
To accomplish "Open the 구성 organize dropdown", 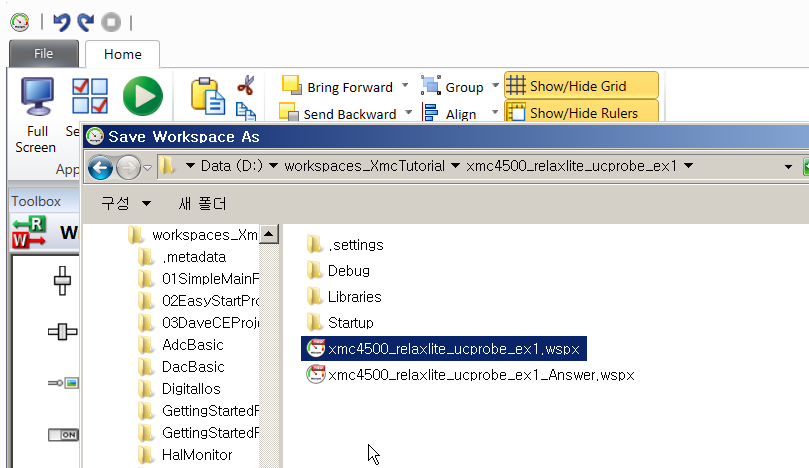I will click(x=126, y=203).
